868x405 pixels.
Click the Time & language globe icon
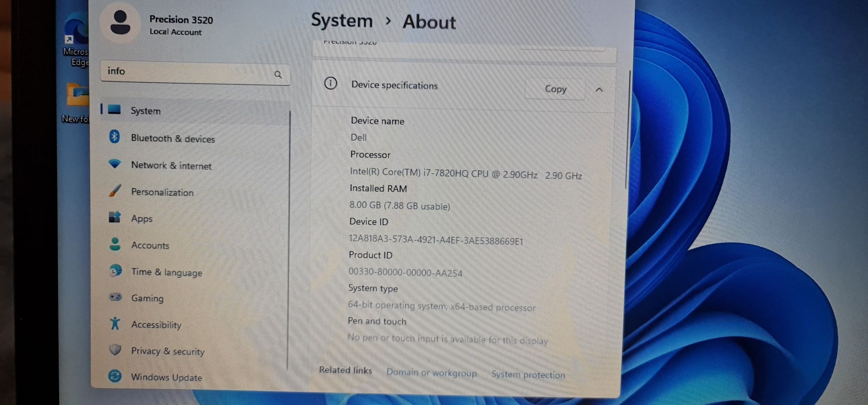(115, 271)
